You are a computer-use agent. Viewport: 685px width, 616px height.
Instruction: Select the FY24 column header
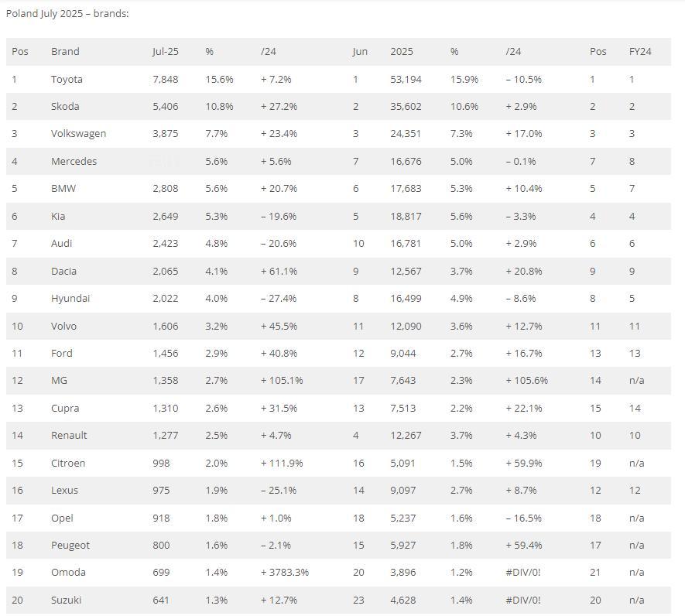point(640,51)
